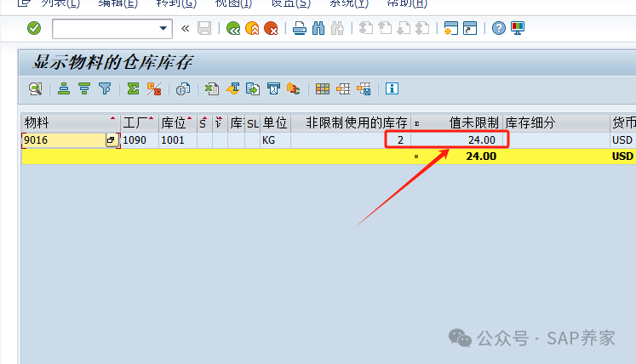Open print preview icon in the list toolbar

point(183,88)
